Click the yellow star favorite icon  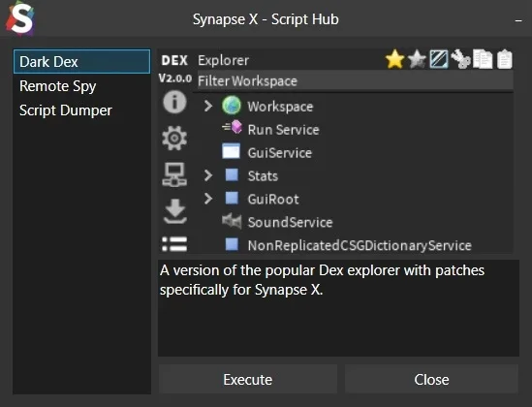395,59
